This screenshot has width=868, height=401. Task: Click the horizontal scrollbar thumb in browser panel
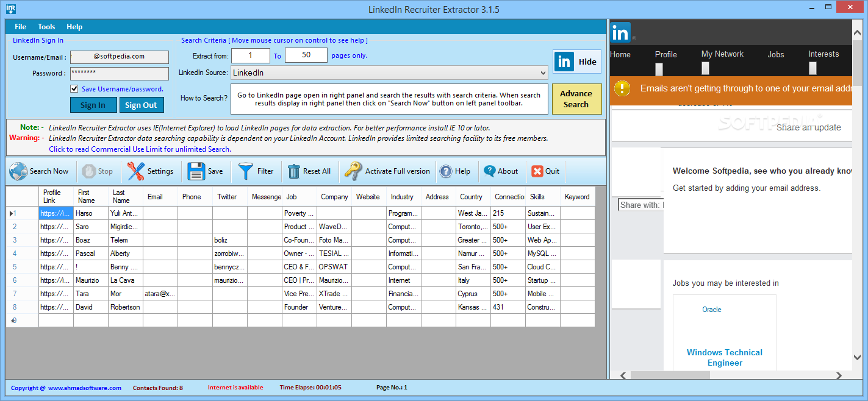670,375
